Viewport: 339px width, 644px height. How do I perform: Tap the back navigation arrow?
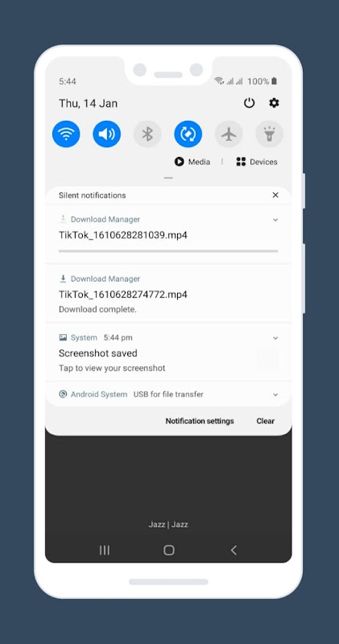(x=234, y=551)
